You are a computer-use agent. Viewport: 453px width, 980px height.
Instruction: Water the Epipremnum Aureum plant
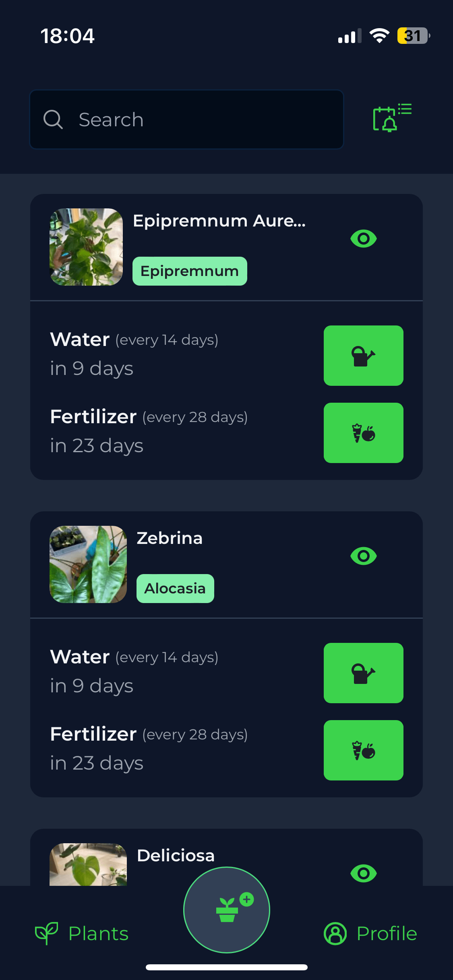point(363,356)
